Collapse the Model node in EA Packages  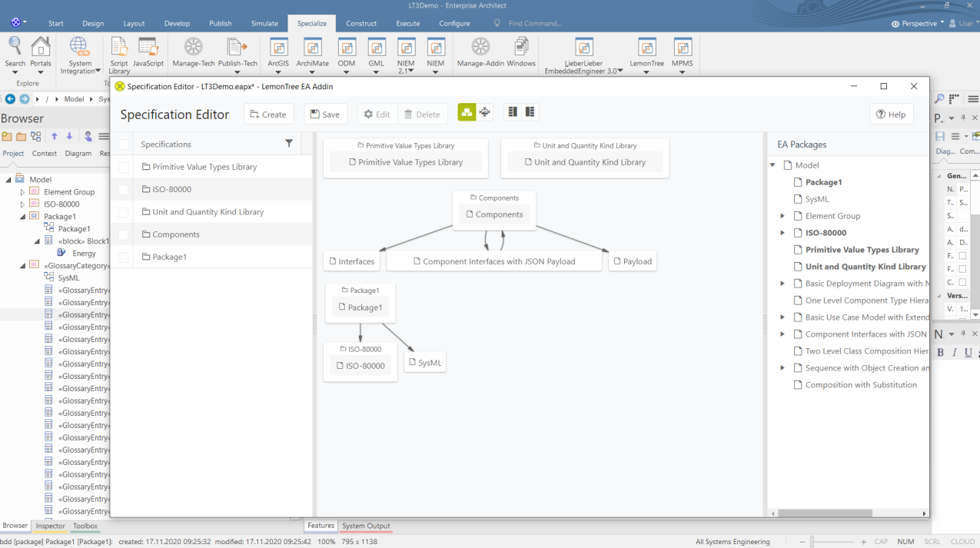click(772, 165)
